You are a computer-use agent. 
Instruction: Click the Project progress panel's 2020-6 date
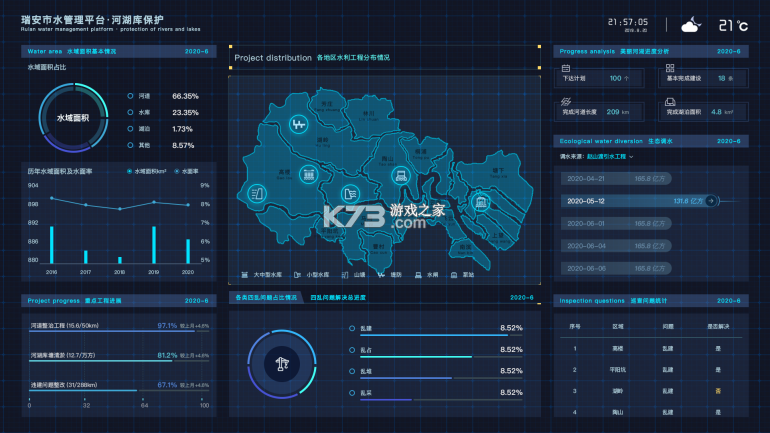[x=196, y=300]
